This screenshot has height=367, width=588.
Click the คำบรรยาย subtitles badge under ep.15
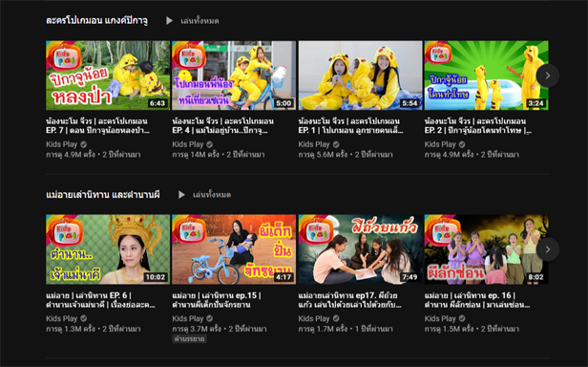click(x=189, y=339)
